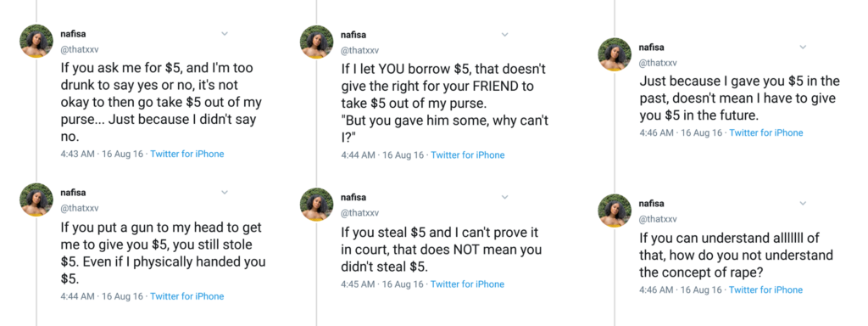Open the profile photo on the gun-to-my-head tweet
This screenshot has height=326, width=868.
36,200
